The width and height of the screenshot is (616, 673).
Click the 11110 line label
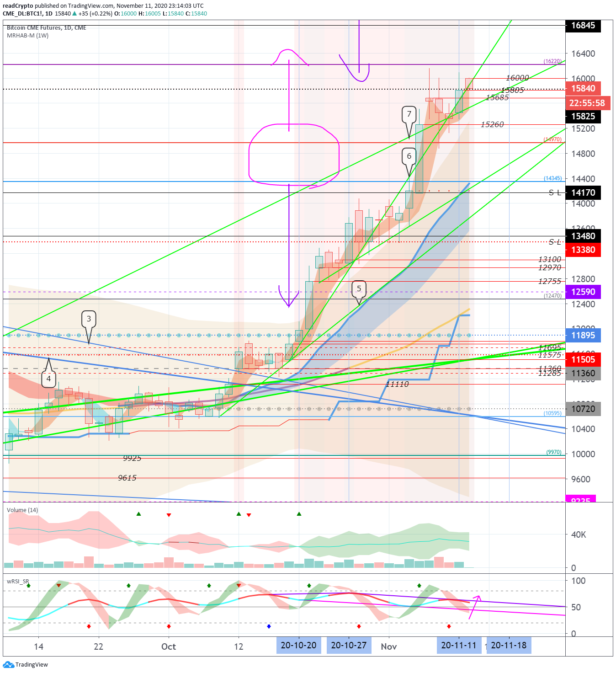pyautogui.click(x=397, y=384)
